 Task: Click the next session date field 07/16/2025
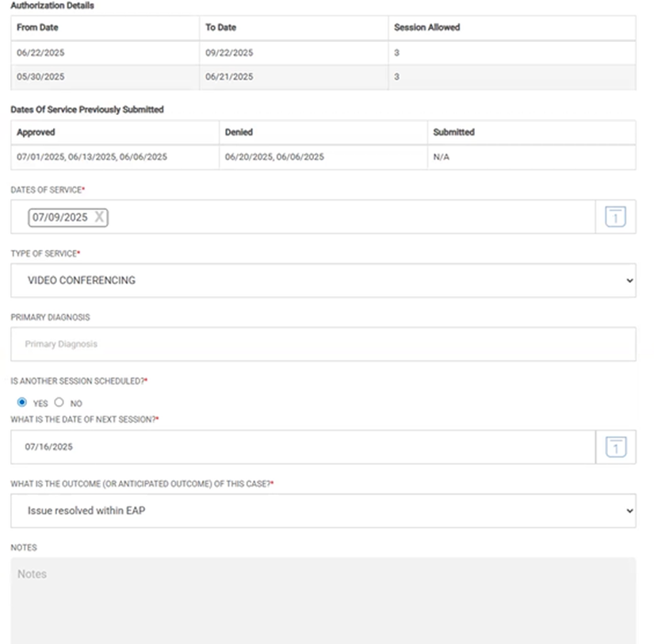pos(301,447)
